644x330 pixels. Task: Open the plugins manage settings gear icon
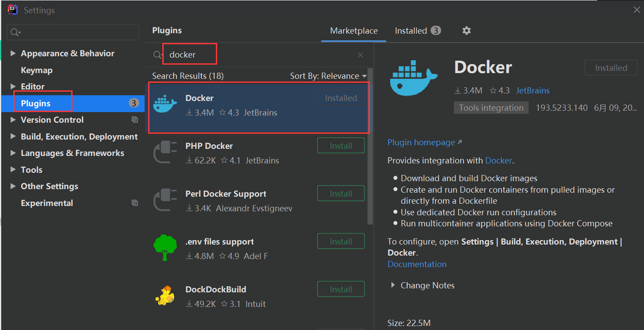(x=466, y=31)
